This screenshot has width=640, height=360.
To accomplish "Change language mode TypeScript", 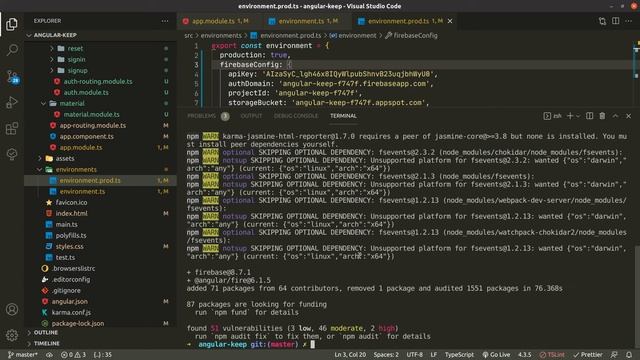I will 459,355.
